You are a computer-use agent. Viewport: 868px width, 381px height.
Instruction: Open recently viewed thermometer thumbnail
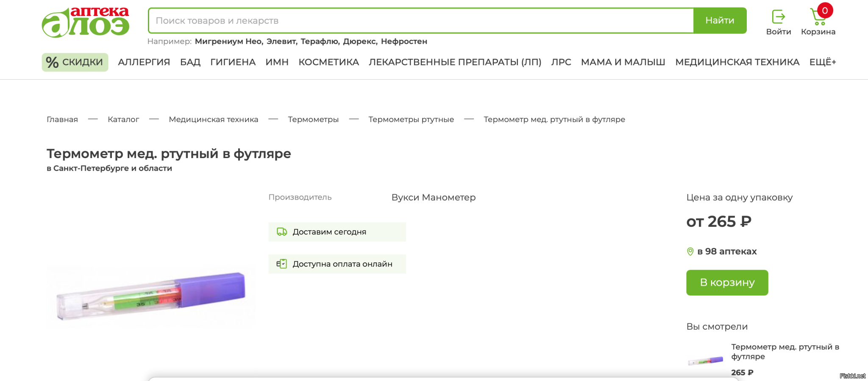click(705, 360)
